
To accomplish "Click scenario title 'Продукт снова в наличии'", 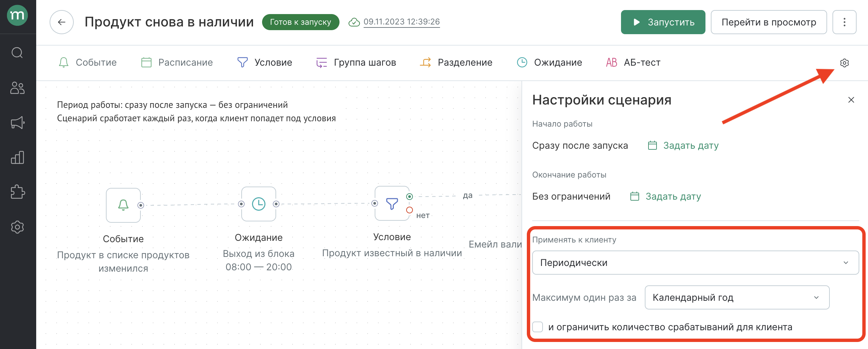I will tap(169, 22).
